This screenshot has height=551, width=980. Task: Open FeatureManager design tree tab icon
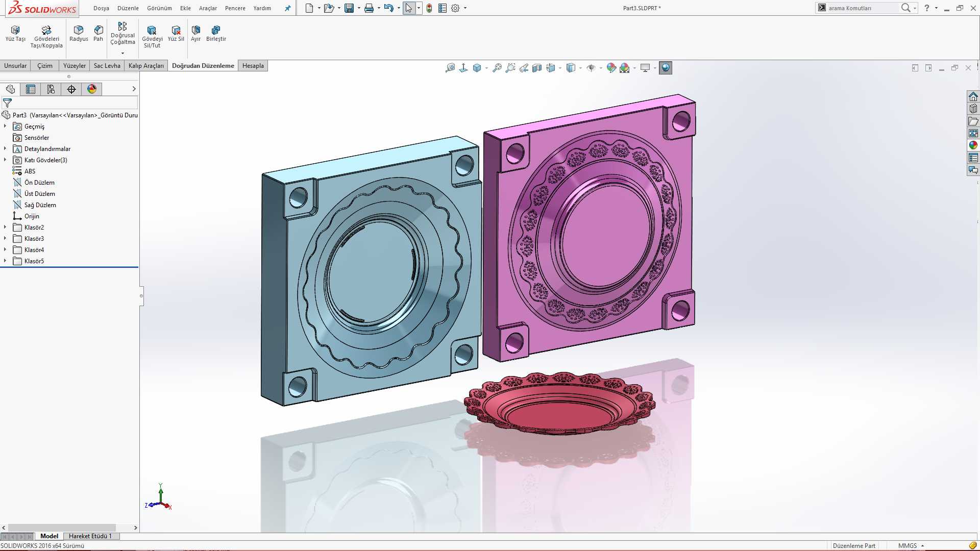[x=10, y=89]
